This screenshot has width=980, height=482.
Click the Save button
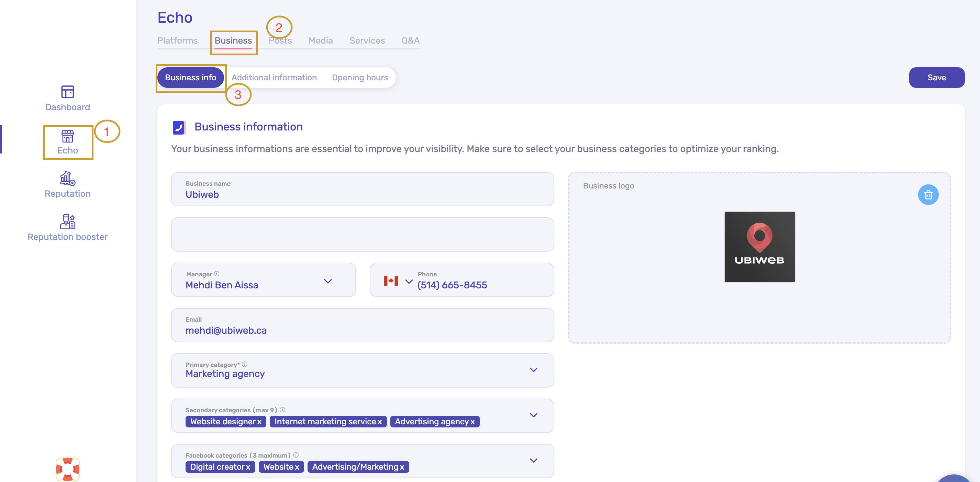point(936,78)
